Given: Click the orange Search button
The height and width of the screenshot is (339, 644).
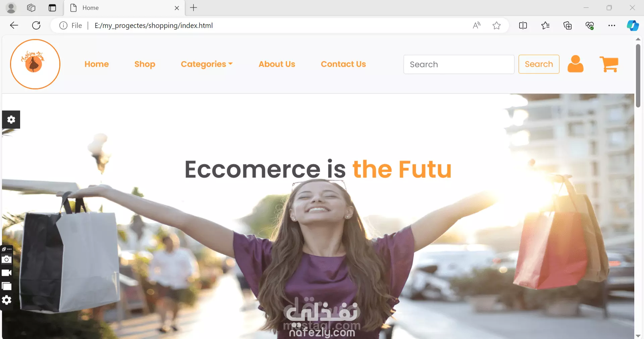Looking at the screenshot, I should point(539,64).
